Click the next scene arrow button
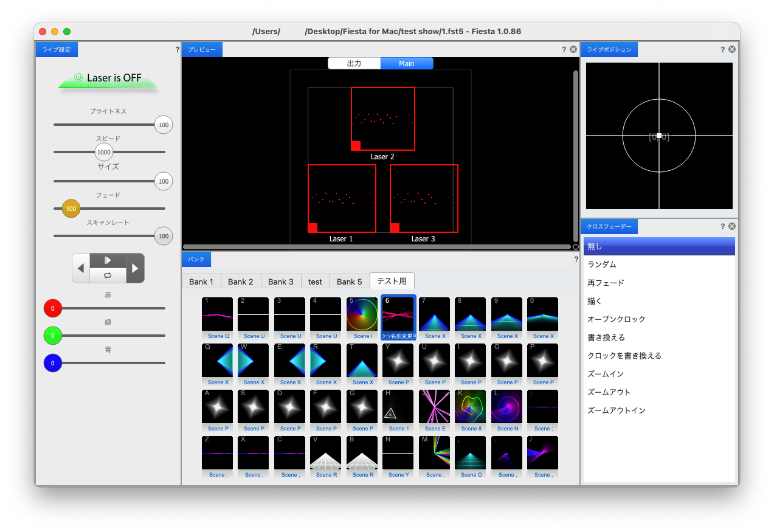The width and height of the screenshot is (774, 532). coord(135,268)
